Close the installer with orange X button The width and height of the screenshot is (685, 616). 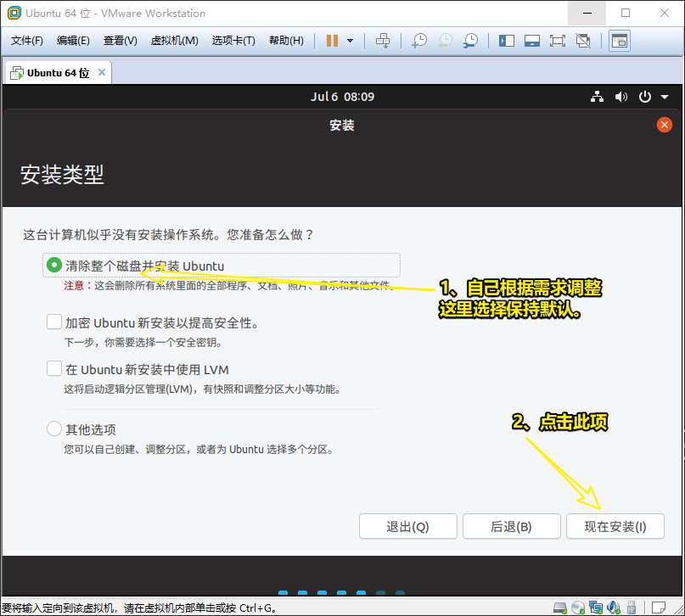[x=665, y=125]
